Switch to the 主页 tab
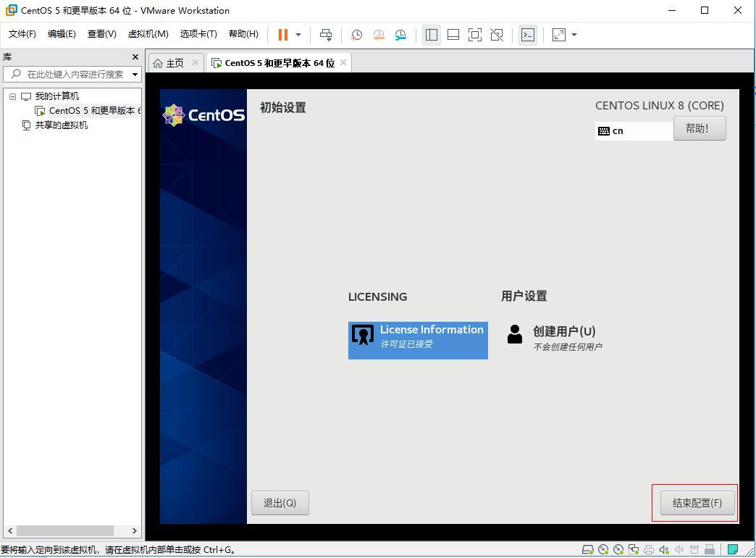Image resolution: width=756 pixels, height=558 pixels. 174,62
